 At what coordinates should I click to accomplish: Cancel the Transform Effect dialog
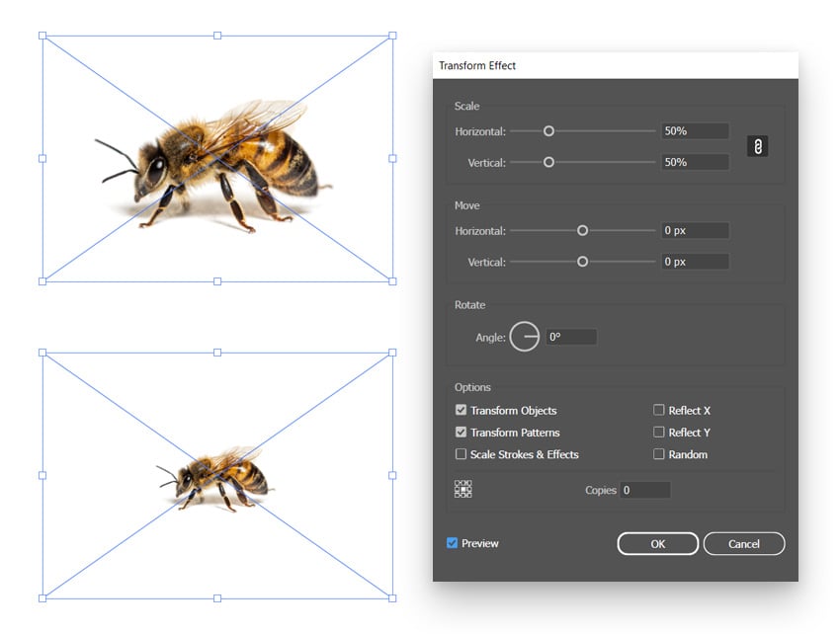(x=744, y=544)
